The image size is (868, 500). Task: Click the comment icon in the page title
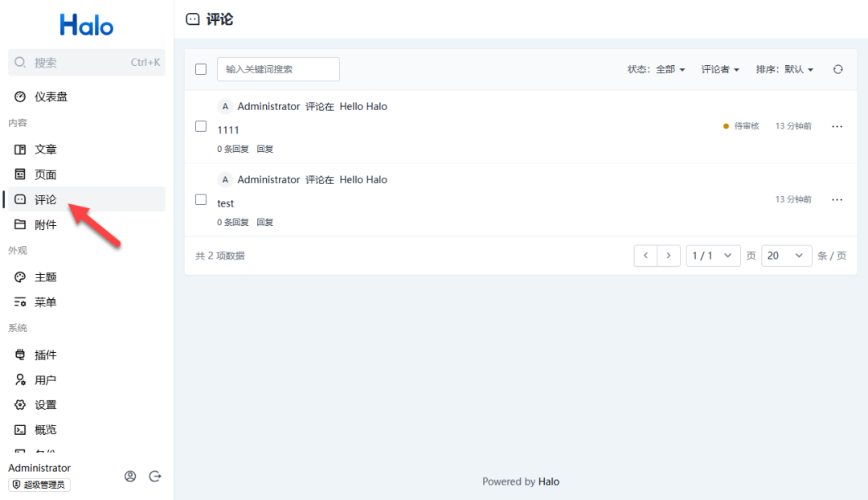(x=193, y=19)
